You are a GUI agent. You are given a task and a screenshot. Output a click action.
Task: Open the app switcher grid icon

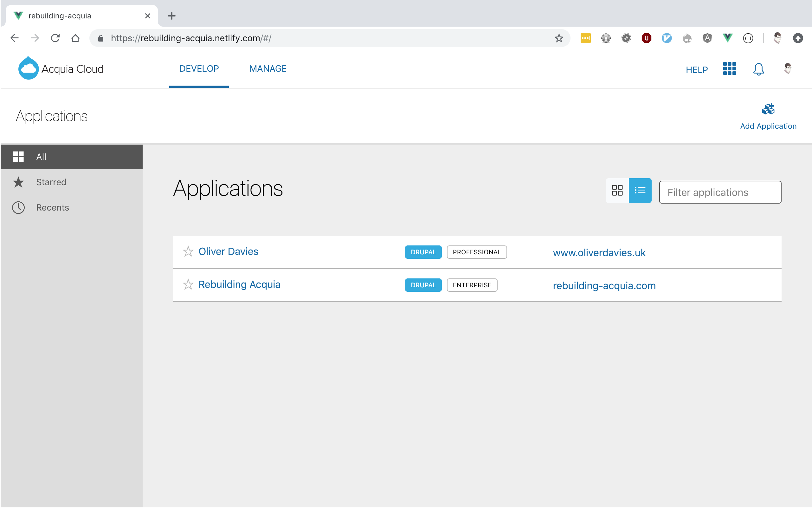click(x=729, y=68)
